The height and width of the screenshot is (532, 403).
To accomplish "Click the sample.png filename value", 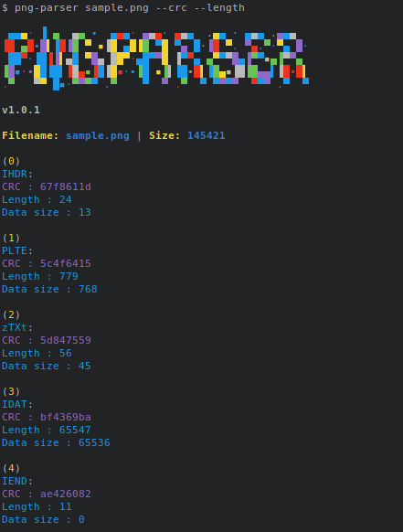I will pos(98,135).
